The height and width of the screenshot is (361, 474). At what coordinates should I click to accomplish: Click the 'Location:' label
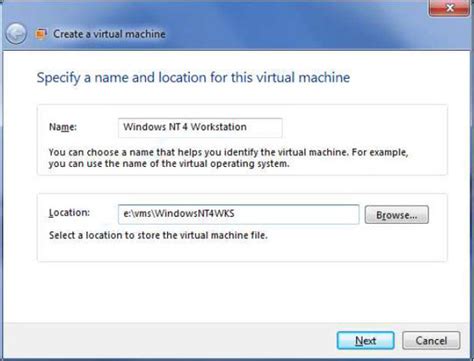coord(69,213)
